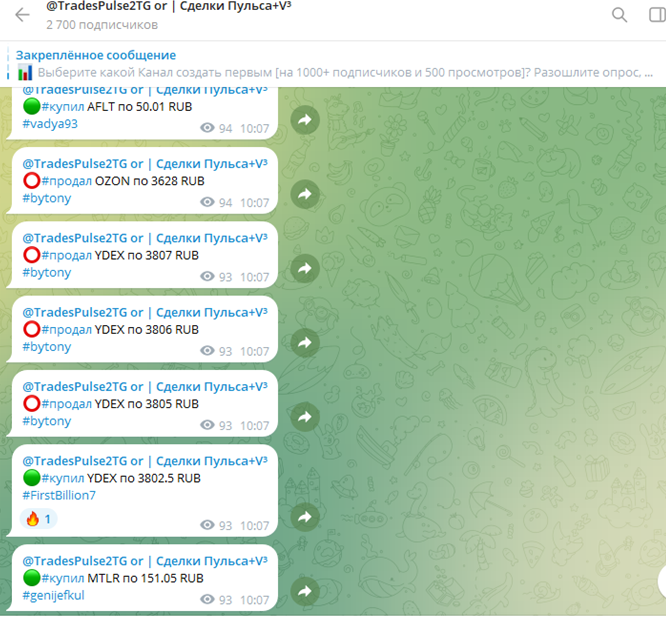The height and width of the screenshot is (618, 666).
Task: Click #продал hashtag in YDEX 3805 message
Action: 67,404
